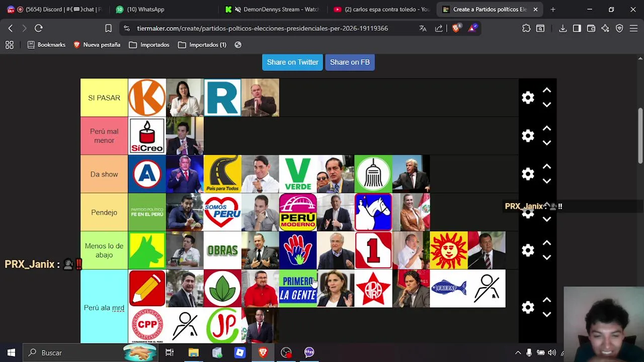The image size is (644, 362).
Task: Move Da show tier up
Action: click(547, 167)
